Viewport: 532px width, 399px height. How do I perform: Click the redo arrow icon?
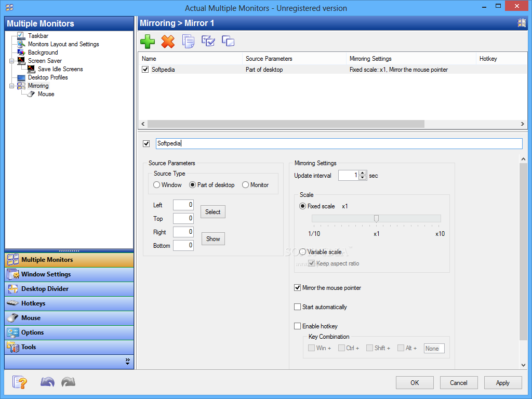[x=68, y=382]
